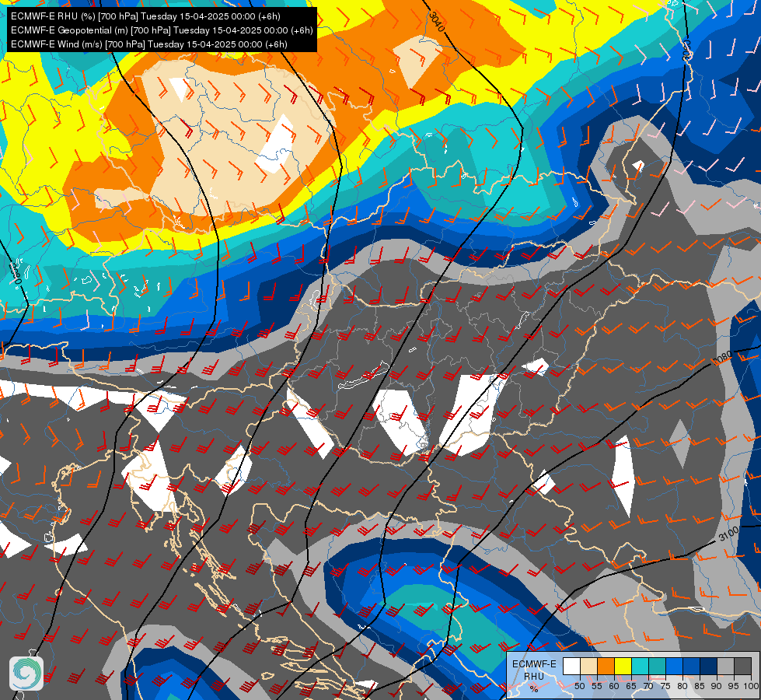Viewport: 761px width, 700px height.
Task: Click the legend value '75'
Action: click(x=665, y=686)
